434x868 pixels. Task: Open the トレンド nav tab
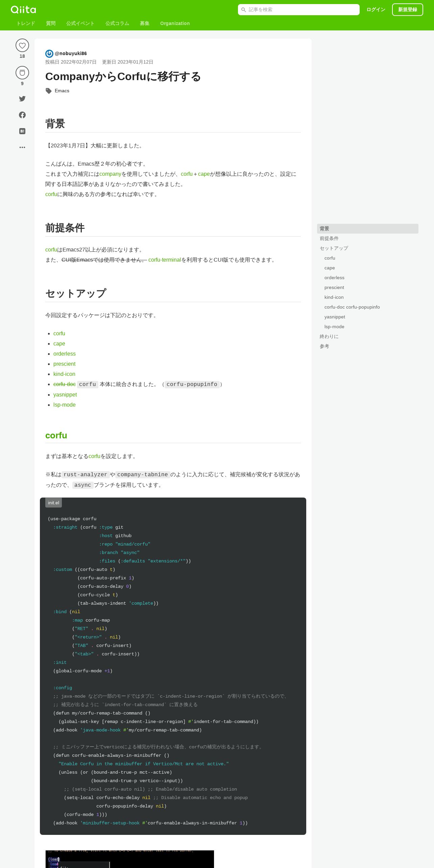pos(26,23)
